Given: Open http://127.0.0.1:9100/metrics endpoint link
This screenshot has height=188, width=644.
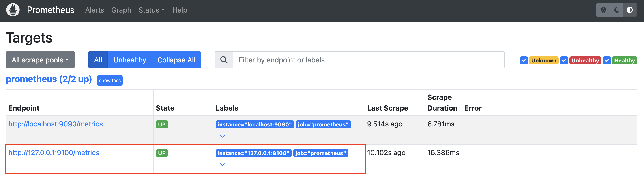Looking at the screenshot, I should pyautogui.click(x=54, y=152).
